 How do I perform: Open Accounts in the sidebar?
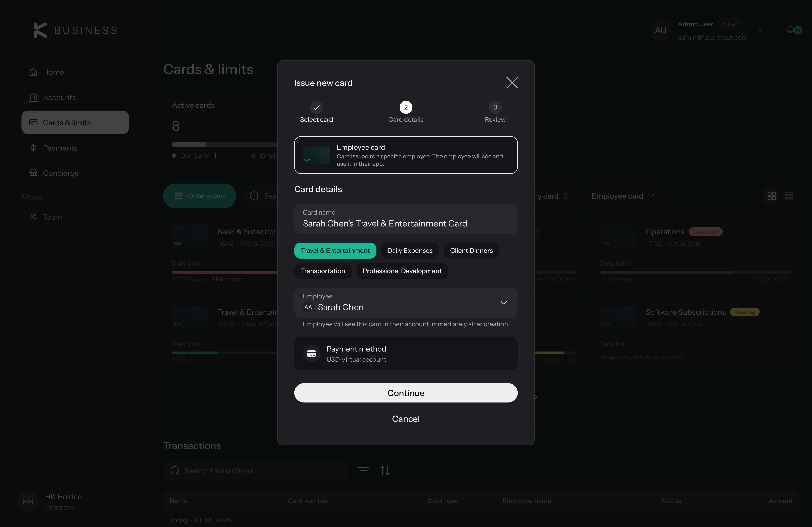75,98
